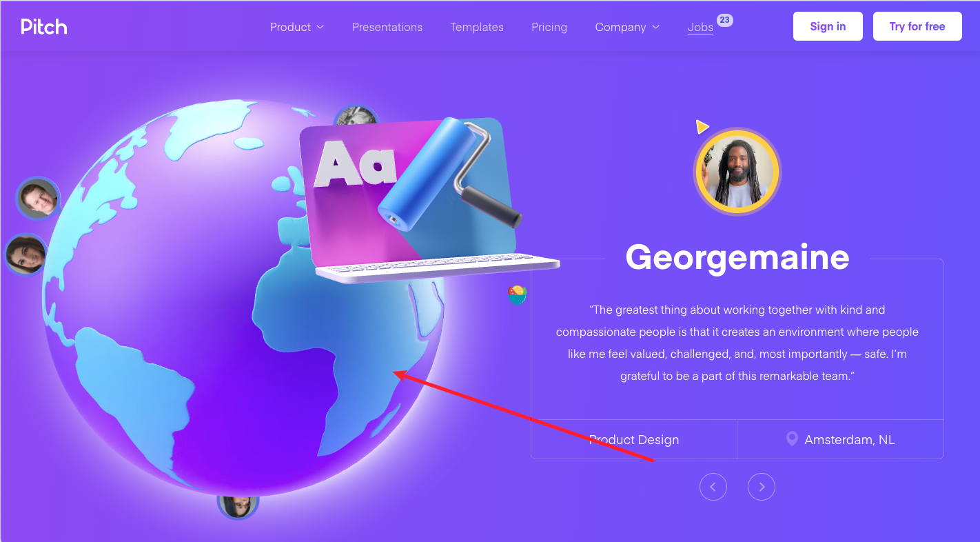Viewport: 980px width, 542px height.
Task: Open the Templates menu item
Action: click(477, 27)
